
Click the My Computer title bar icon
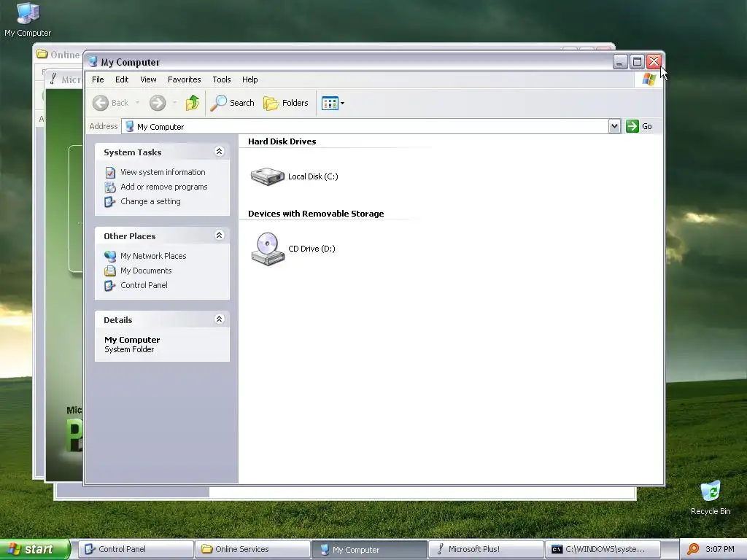click(93, 62)
